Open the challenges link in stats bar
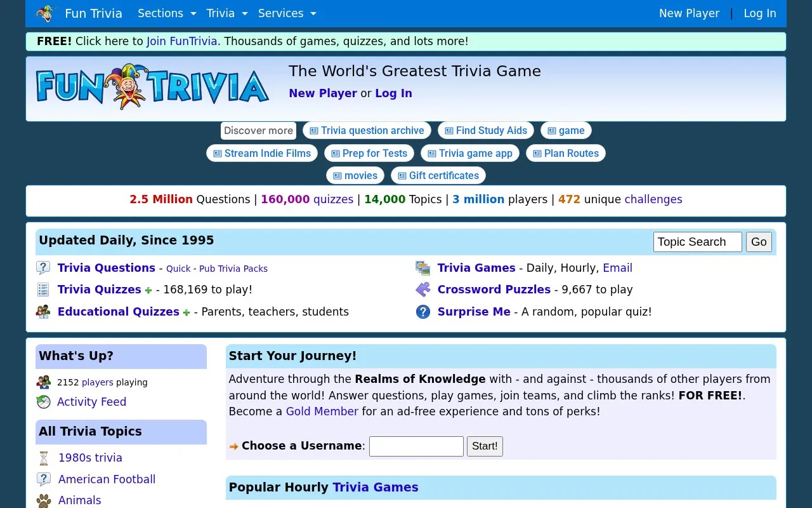Screen dimensions: 812x508 tap(653, 199)
